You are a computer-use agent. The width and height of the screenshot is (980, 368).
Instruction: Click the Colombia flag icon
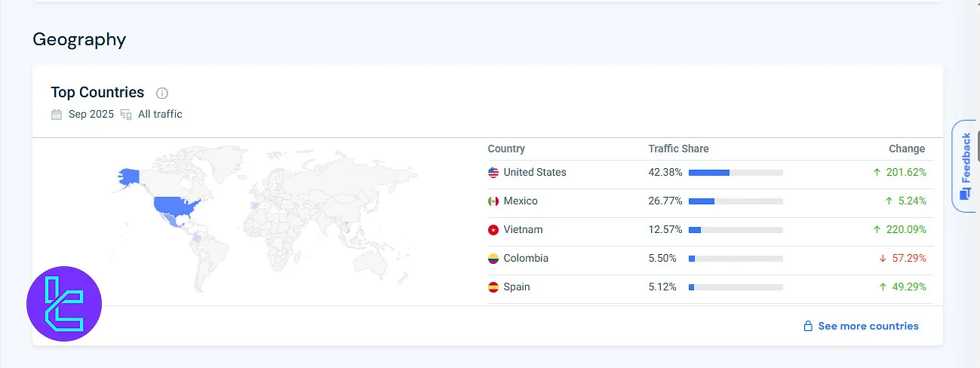pyautogui.click(x=493, y=259)
